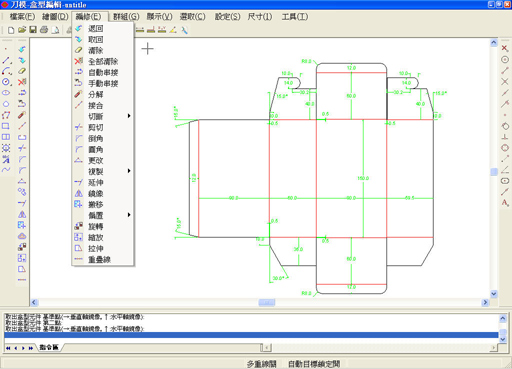Expand the 切斷 submenu arrow
The image size is (512, 369).
click(129, 116)
